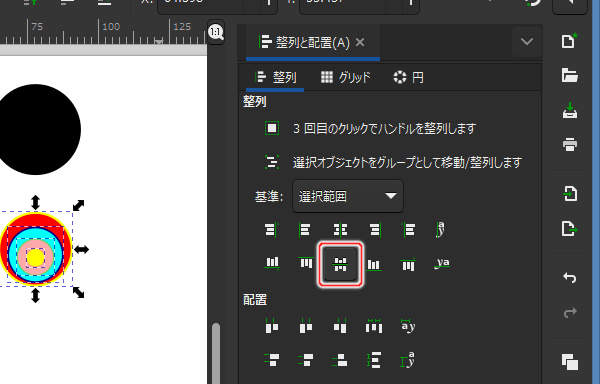Distribute centers equidistantly horizontally
The image size is (600, 384).
point(306,326)
